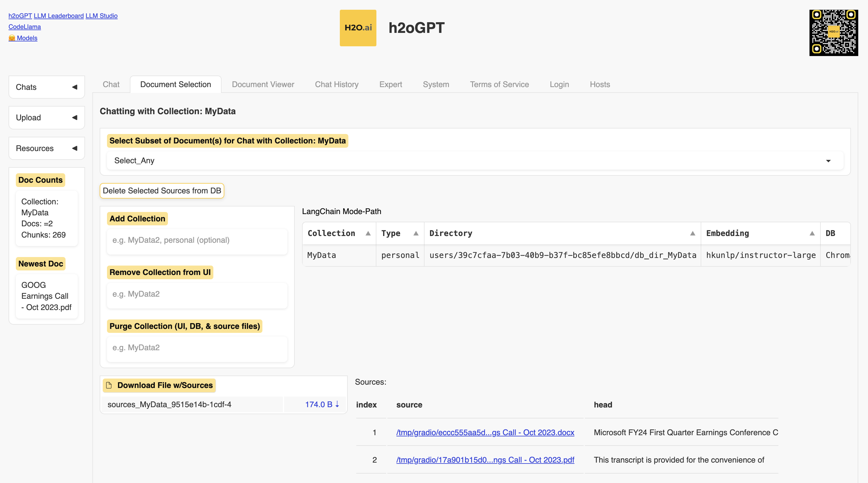The image size is (868, 483).
Task: Sort table by Embedding column arrow
Action: 812,233
